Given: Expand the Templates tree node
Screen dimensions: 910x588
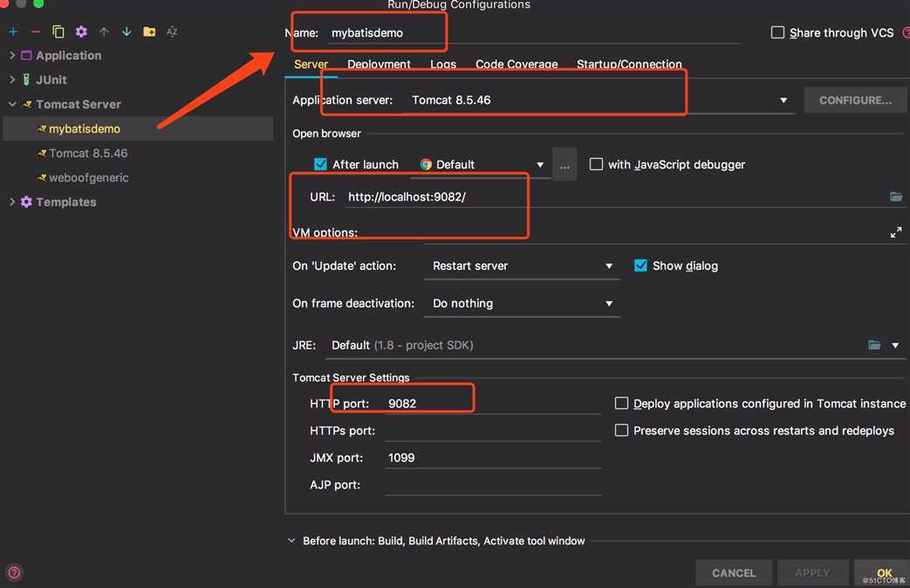Looking at the screenshot, I should click(x=12, y=202).
